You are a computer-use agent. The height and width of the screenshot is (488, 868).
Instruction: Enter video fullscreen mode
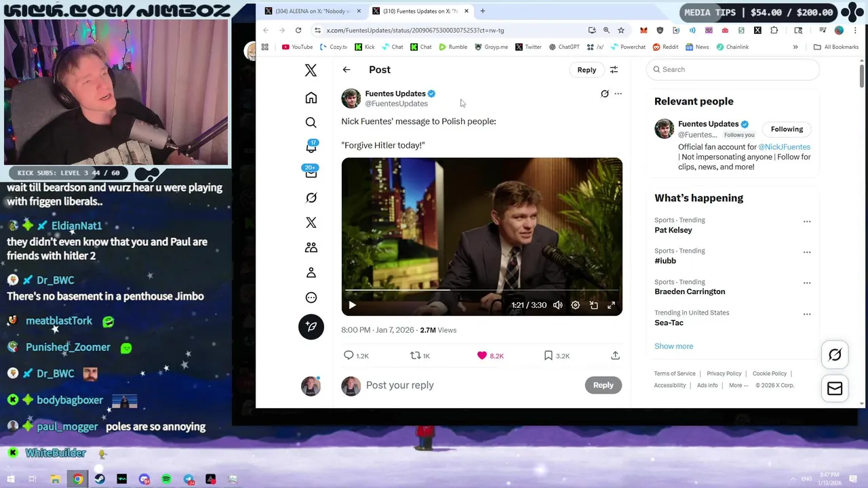click(x=611, y=305)
